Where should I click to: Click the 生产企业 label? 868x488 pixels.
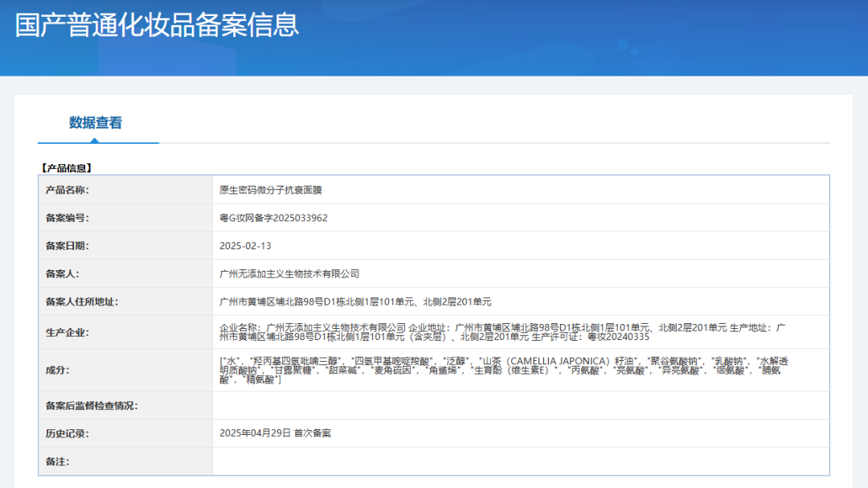point(67,332)
